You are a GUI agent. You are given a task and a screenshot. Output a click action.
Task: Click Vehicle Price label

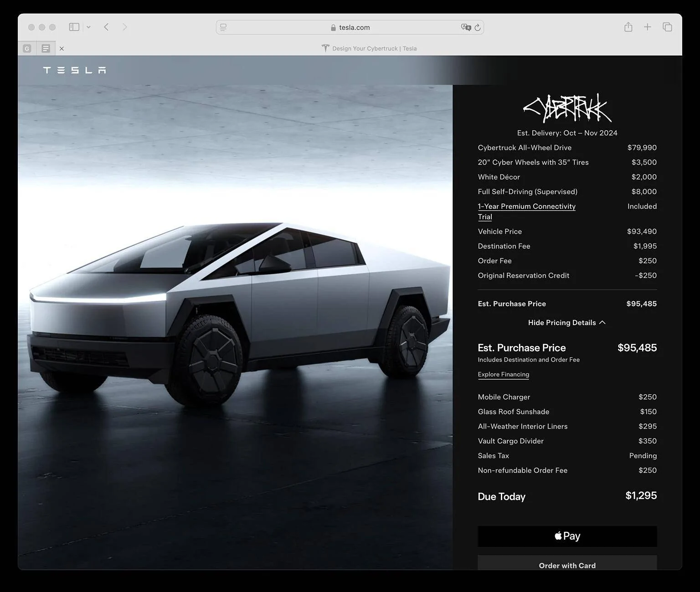pos(499,231)
